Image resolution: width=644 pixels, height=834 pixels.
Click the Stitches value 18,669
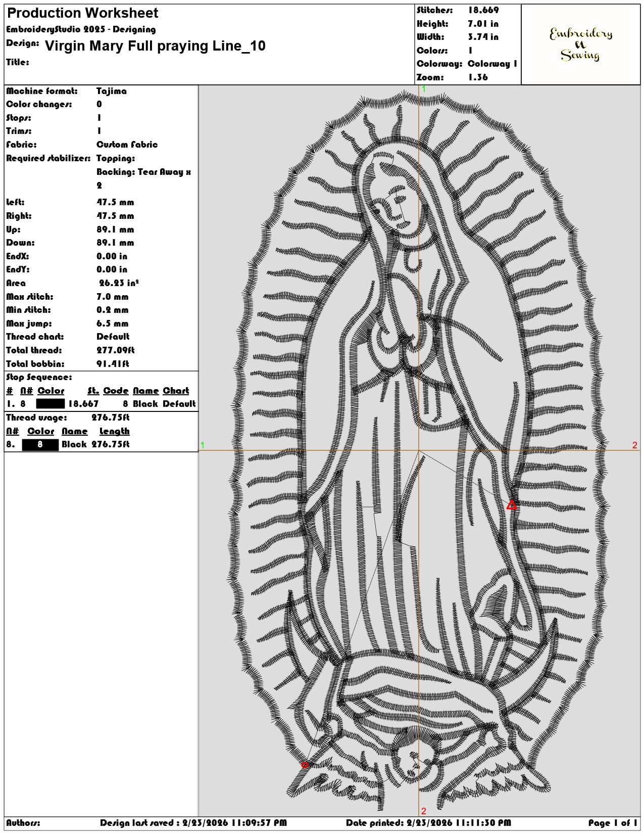pyautogui.click(x=483, y=10)
